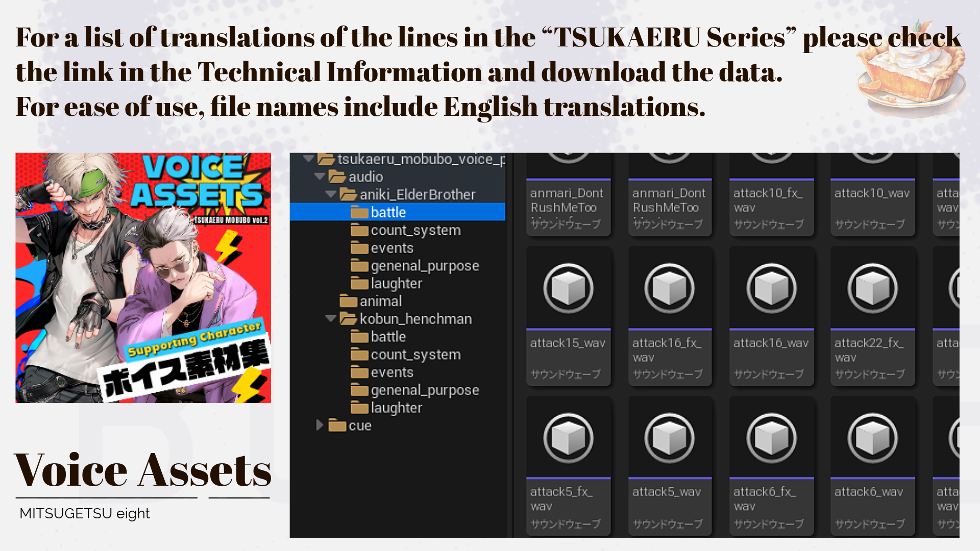
Task: Select the attack15_wav sound wave asset icon
Action: pyautogui.click(x=568, y=288)
